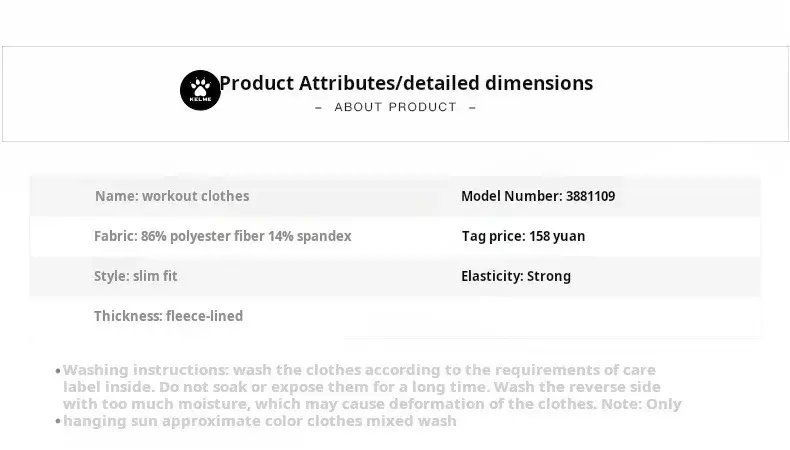This screenshot has width=790, height=450.
Task: Click the 'Name: workout clothes' attribute
Action: click(x=172, y=196)
